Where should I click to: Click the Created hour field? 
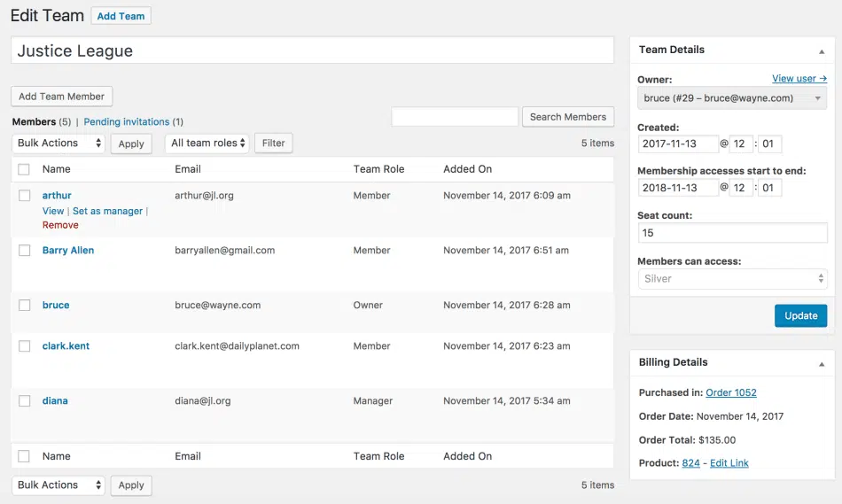(740, 143)
